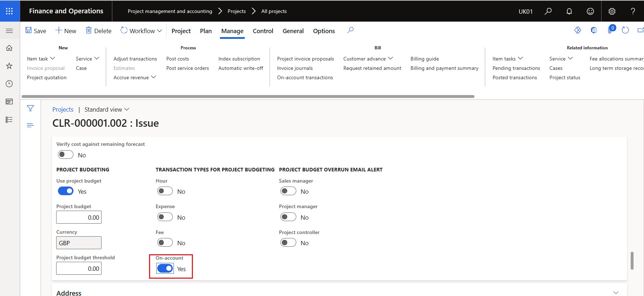This screenshot has width=644, height=296.
Task: Select the Manage tab
Action: click(x=232, y=31)
